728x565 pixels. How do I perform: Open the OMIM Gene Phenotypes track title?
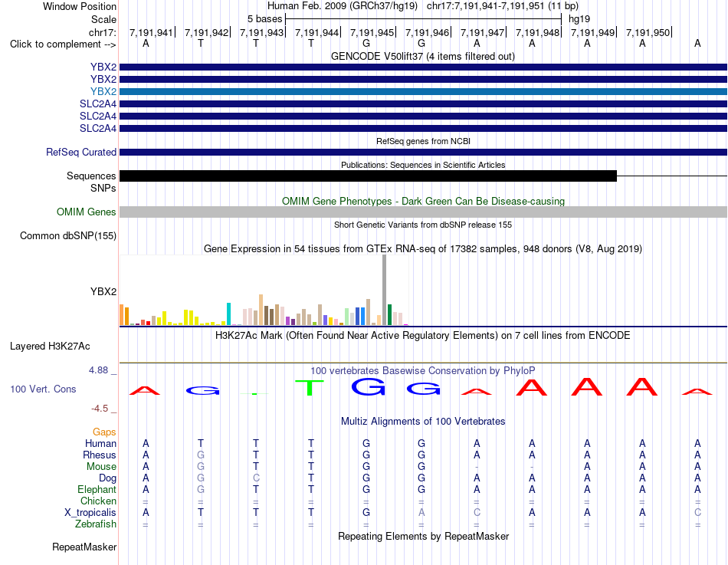(x=423, y=201)
